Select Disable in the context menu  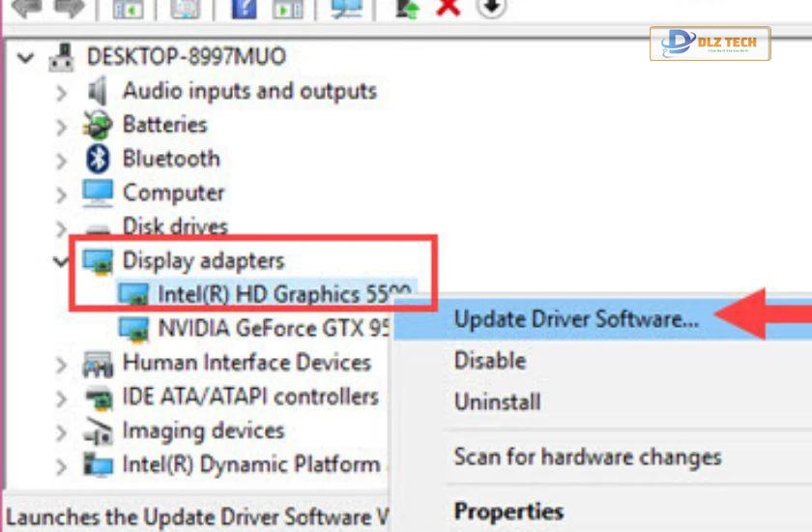coord(490,361)
